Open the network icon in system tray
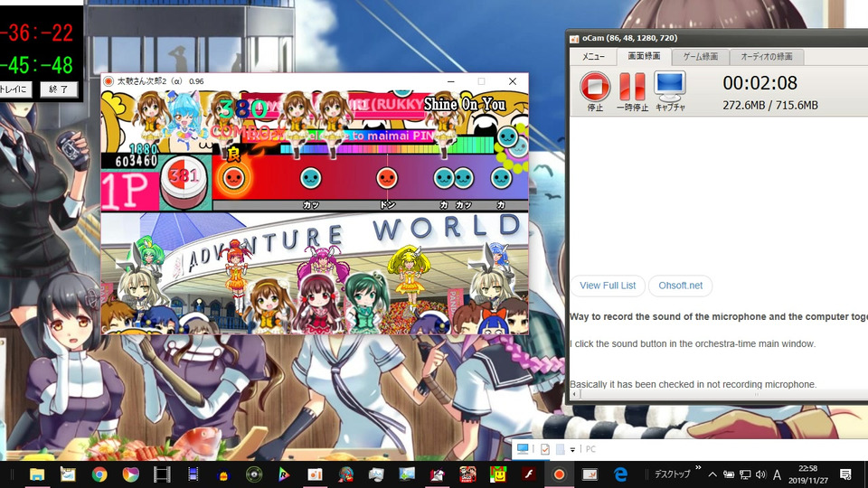Image resolution: width=868 pixels, height=488 pixels. (x=745, y=474)
